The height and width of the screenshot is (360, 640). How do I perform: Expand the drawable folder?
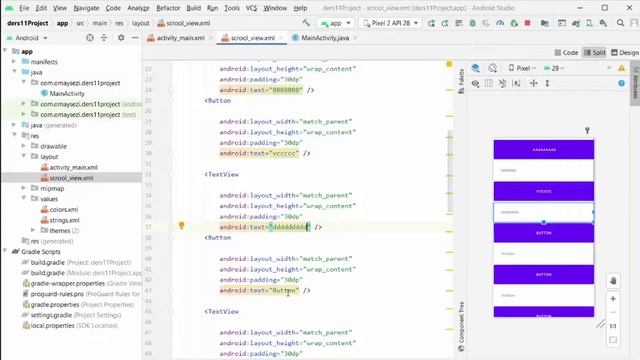pos(24,146)
